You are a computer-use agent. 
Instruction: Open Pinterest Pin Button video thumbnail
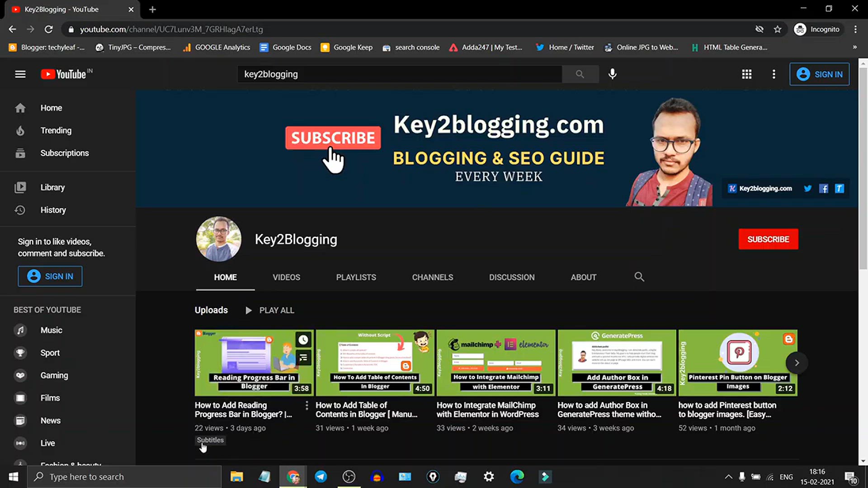pos(738,363)
